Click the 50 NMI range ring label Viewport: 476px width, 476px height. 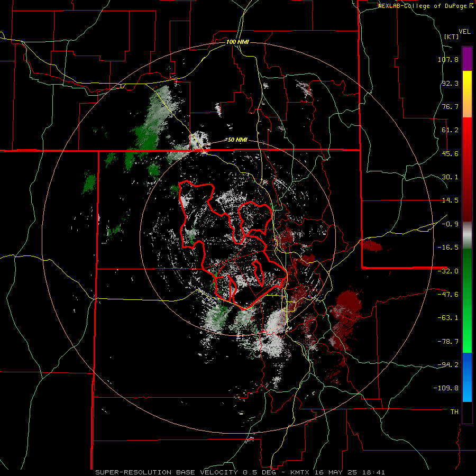(237, 140)
